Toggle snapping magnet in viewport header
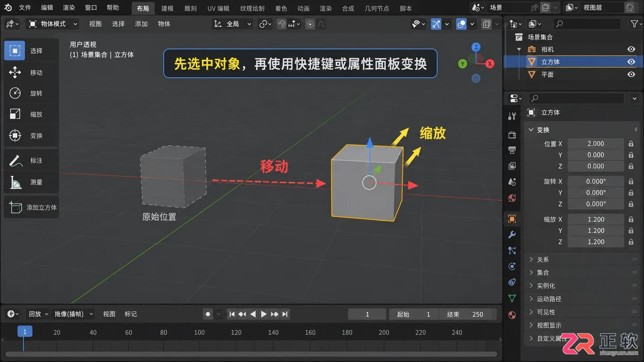The height and width of the screenshot is (362, 644). coord(282,24)
